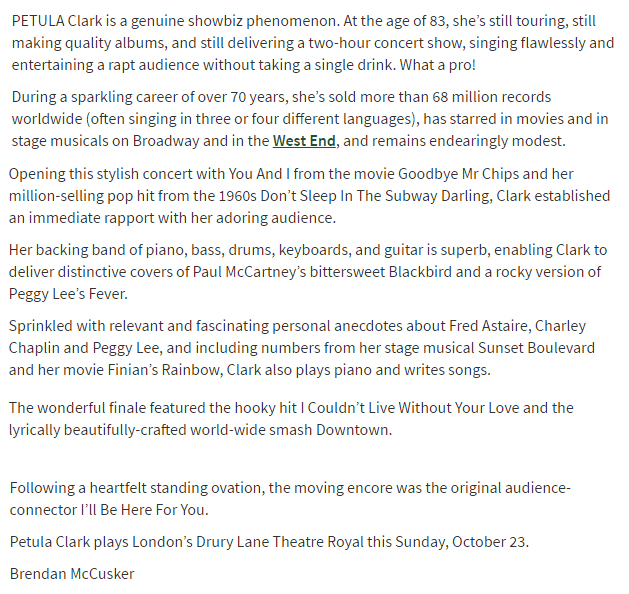The image size is (629, 594).
Task: Click the author name "Brendan McCusker"
Action: coord(72,574)
